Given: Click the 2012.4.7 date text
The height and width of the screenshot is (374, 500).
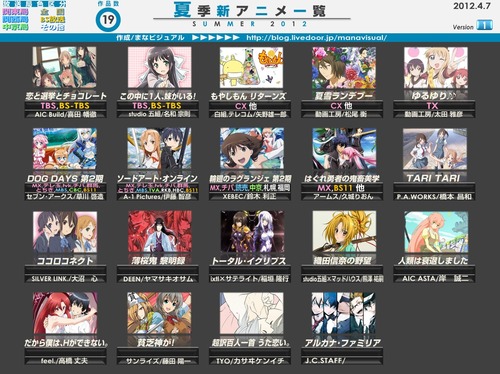Looking at the screenshot, I should 472,6.
